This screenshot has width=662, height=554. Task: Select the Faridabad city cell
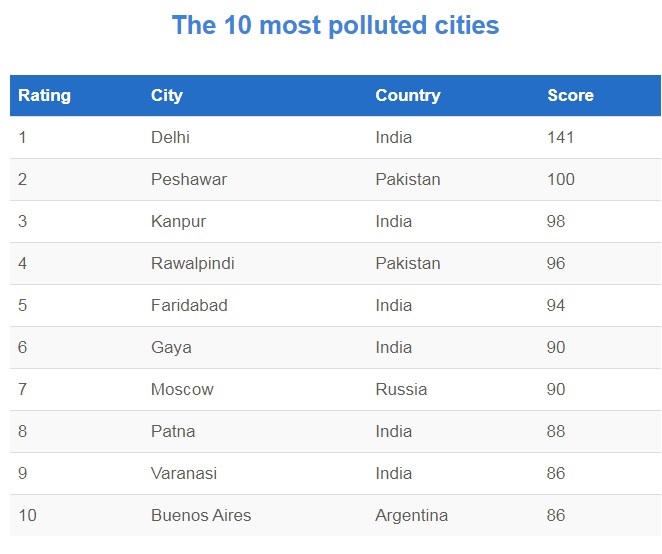pyautogui.click(x=189, y=306)
